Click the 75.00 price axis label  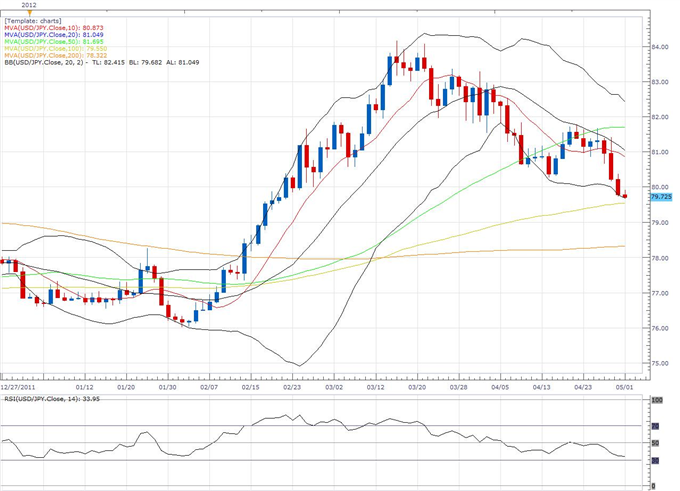657,363
